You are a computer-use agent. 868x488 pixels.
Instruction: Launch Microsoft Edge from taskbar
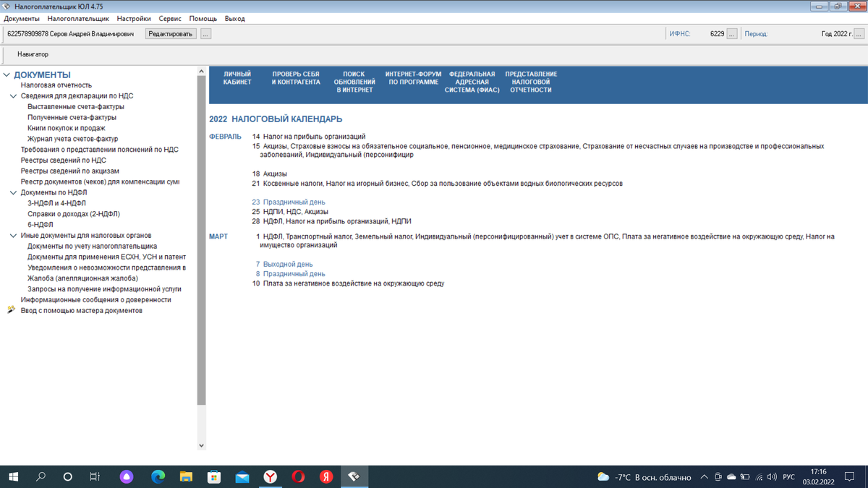(x=158, y=477)
